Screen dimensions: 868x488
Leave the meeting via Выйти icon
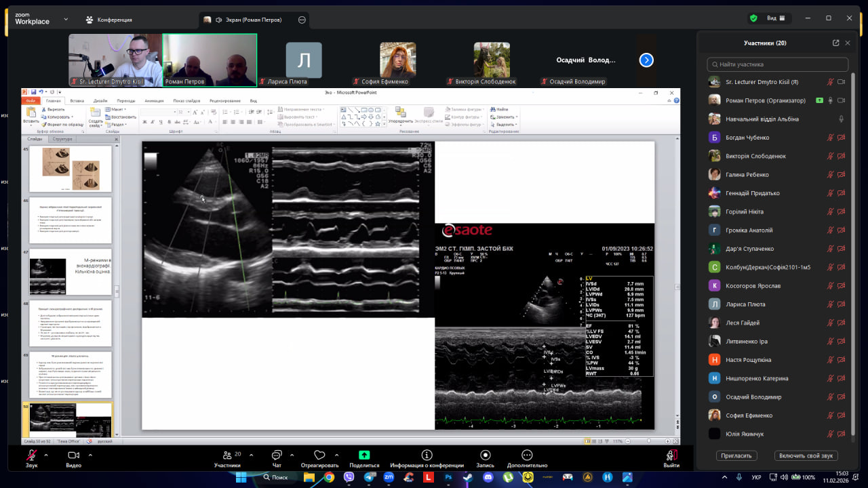(x=671, y=455)
